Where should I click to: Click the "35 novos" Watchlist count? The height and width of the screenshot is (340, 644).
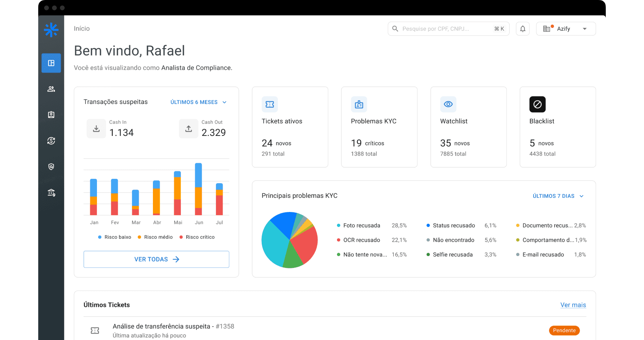(x=455, y=143)
